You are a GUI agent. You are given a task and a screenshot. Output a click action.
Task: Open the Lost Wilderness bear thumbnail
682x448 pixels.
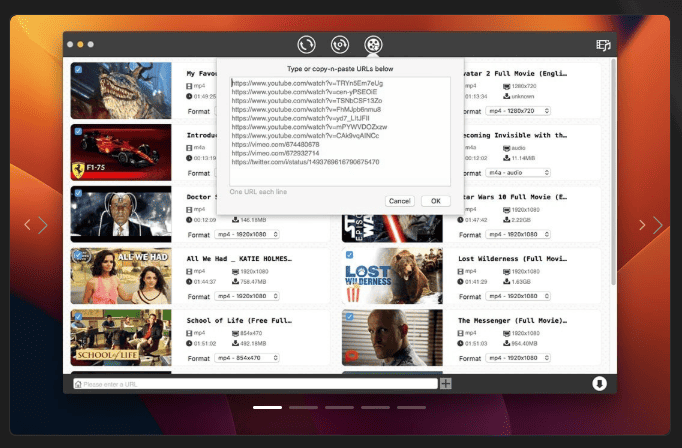(392, 276)
